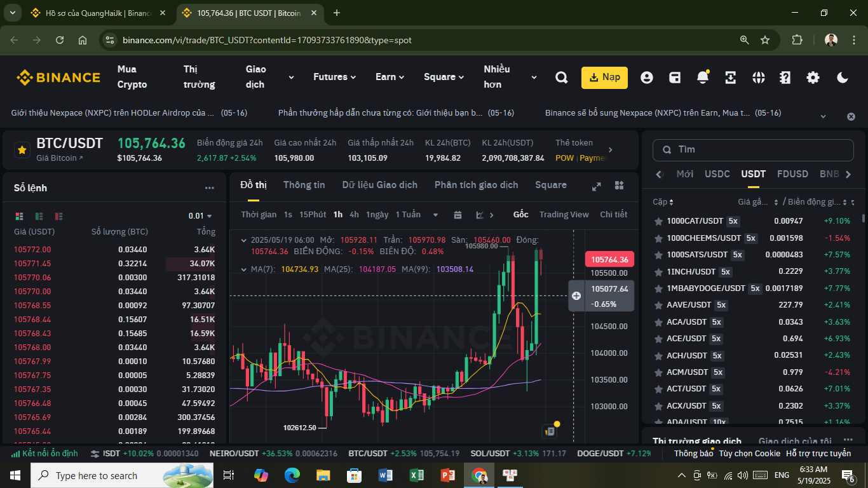The image size is (868, 488).
Task: Toggle star for ACM/USDT pair
Action: 658,372
